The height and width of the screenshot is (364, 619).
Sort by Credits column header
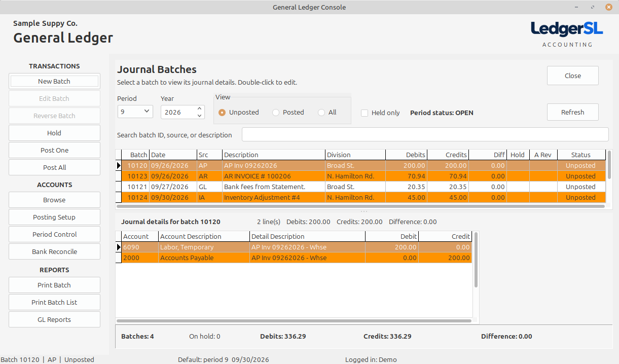tap(448, 155)
